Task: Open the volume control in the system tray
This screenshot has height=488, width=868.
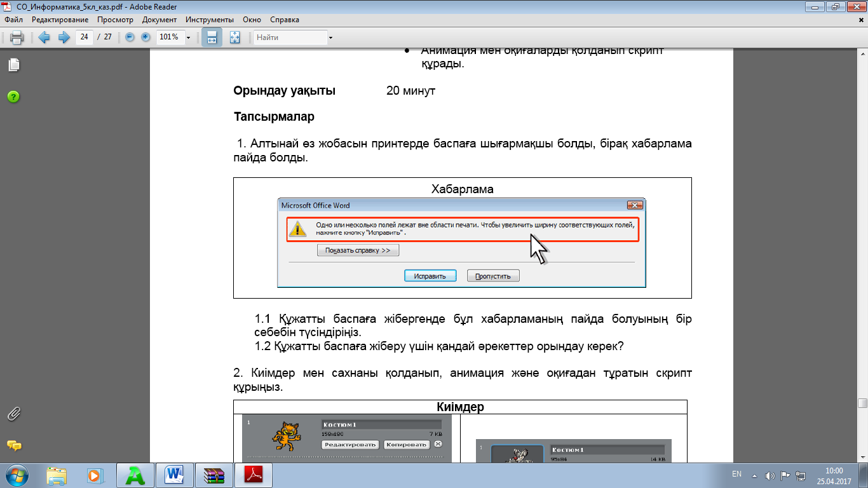Action: 770,475
